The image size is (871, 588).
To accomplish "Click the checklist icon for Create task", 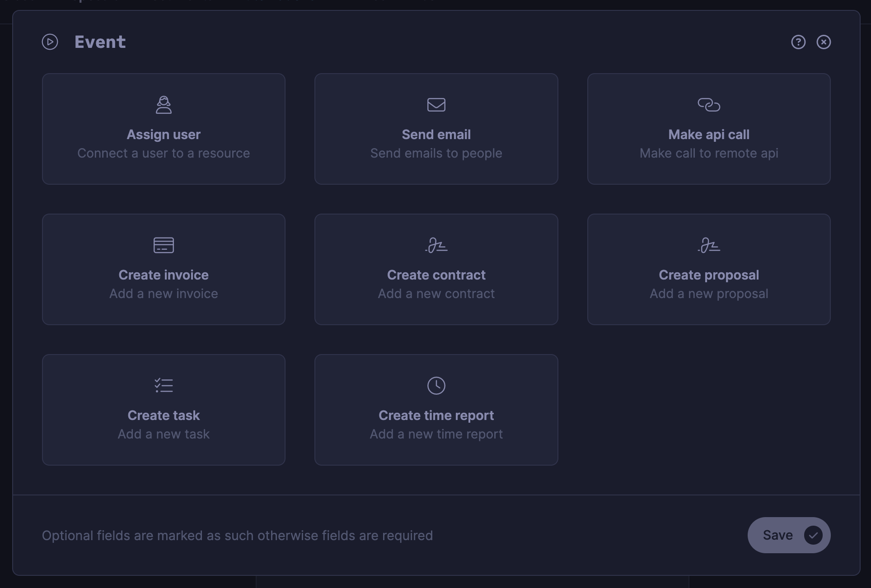I will tap(164, 386).
